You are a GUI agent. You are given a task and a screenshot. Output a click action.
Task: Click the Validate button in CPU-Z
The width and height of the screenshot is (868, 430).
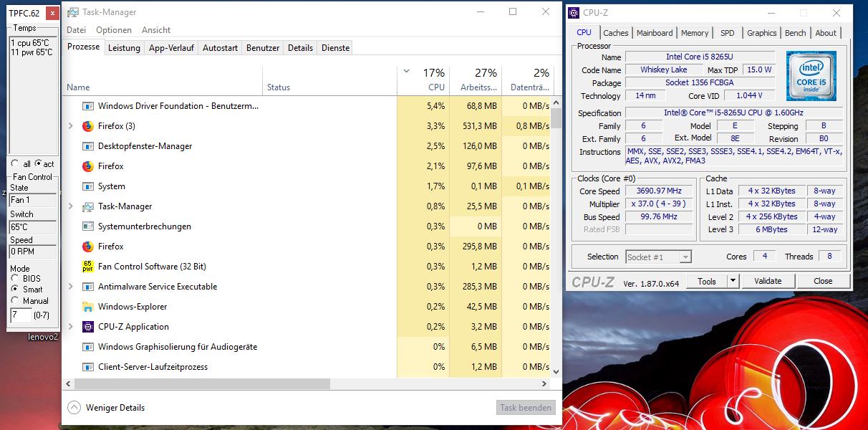[768, 281]
